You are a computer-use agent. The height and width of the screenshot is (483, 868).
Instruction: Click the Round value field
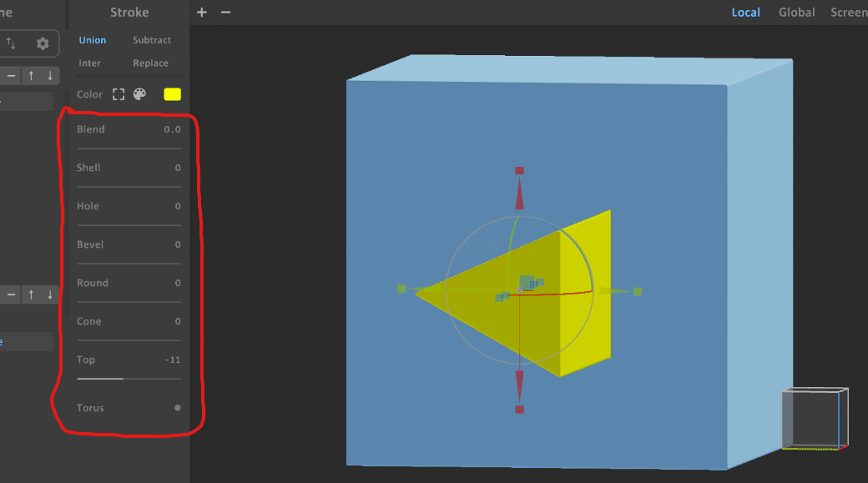tap(178, 283)
